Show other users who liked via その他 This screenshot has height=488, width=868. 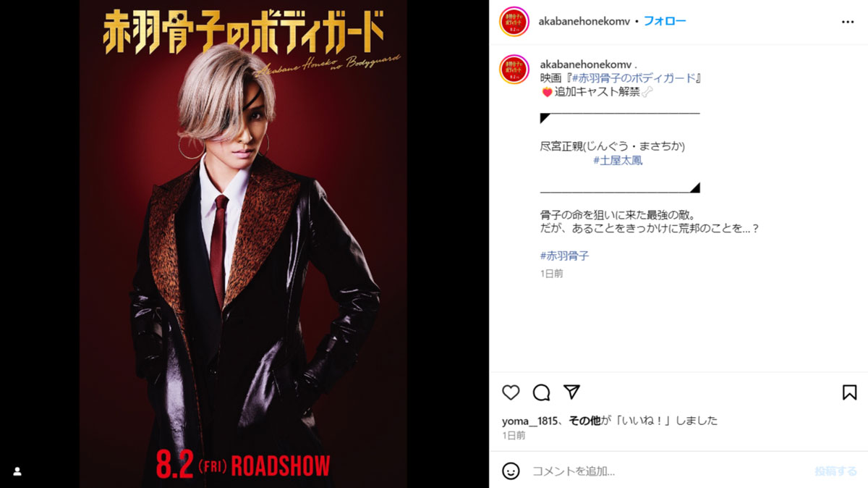click(x=584, y=420)
